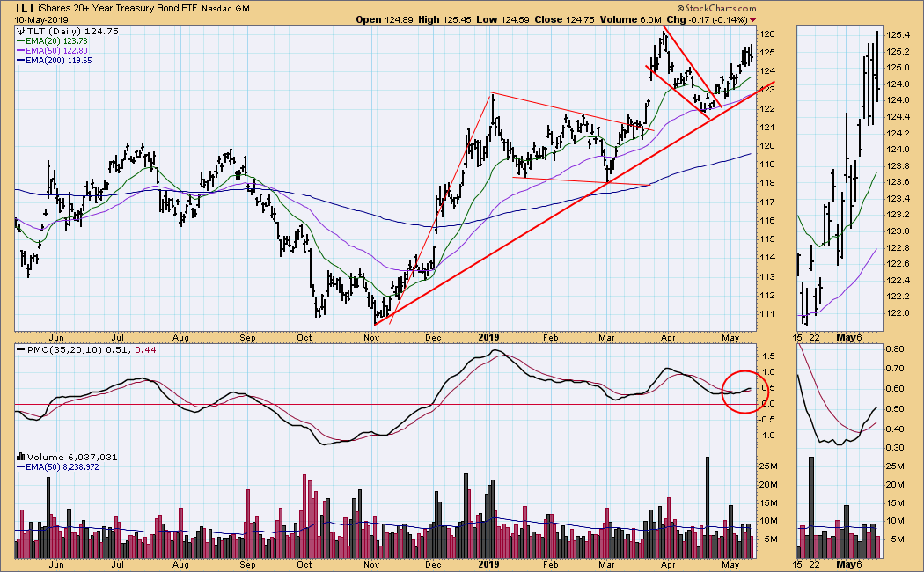Click the Mar label below the volume panel
Screen dimensions: 924x572
[x=606, y=564]
